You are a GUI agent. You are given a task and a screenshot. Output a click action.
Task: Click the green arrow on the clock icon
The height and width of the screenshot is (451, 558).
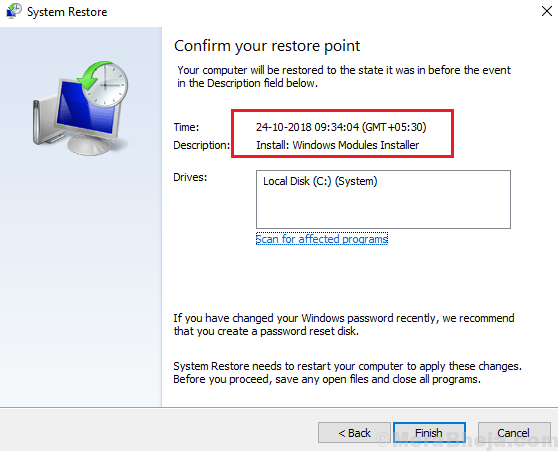[93, 75]
